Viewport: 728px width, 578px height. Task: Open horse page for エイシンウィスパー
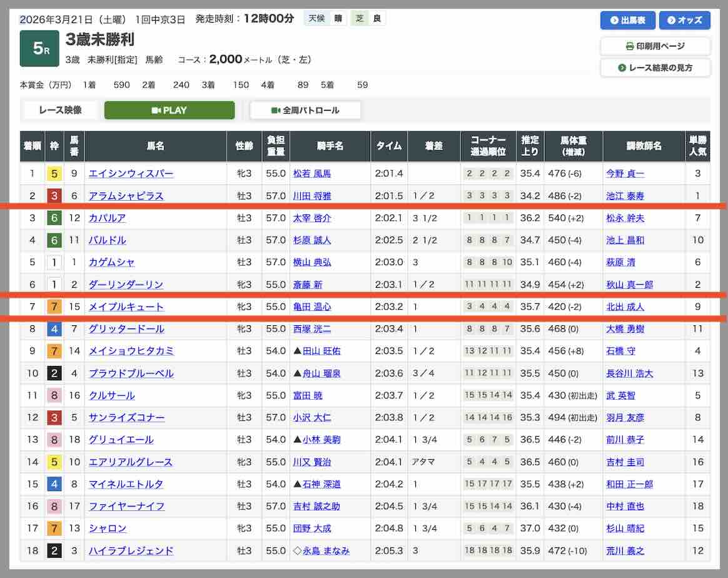pos(131,174)
